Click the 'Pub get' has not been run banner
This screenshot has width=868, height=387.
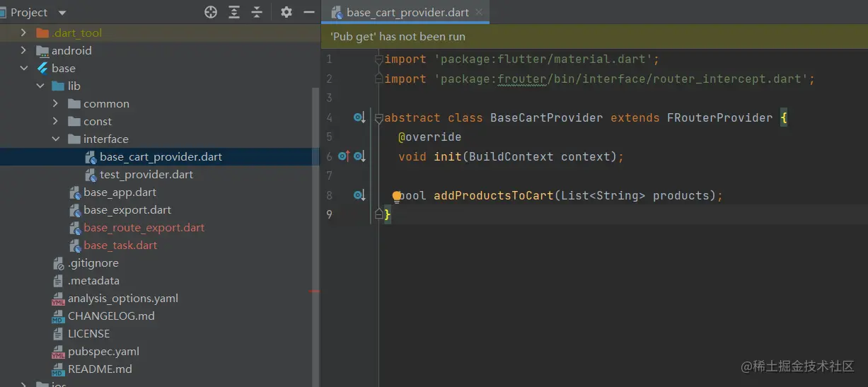(594, 36)
